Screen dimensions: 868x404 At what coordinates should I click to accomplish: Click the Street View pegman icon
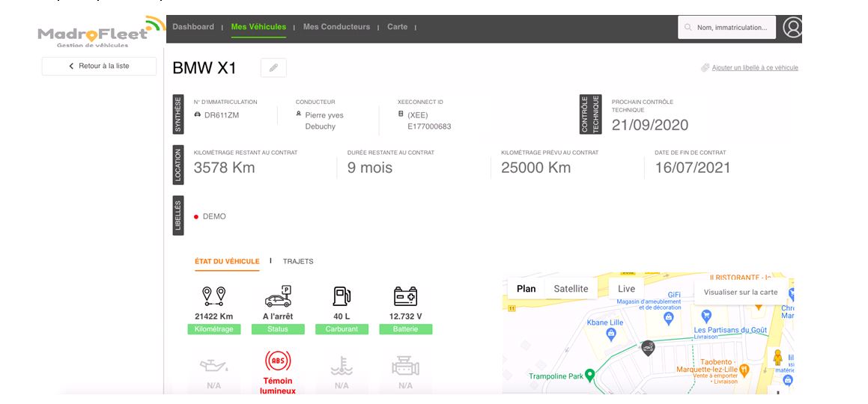point(778,358)
